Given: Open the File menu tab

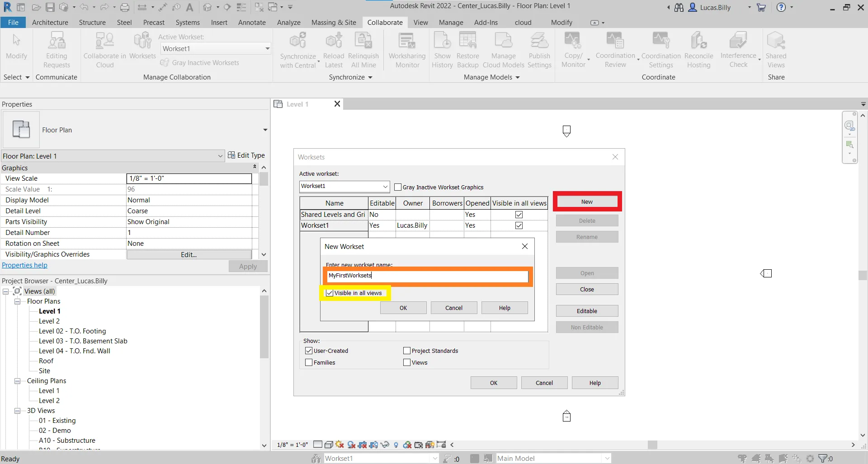Looking at the screenshot, I should [13, 23].
